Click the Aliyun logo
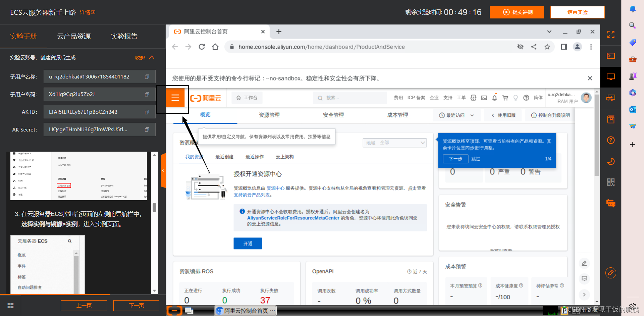This screenshot has width=644, height=316. (206, 98)
